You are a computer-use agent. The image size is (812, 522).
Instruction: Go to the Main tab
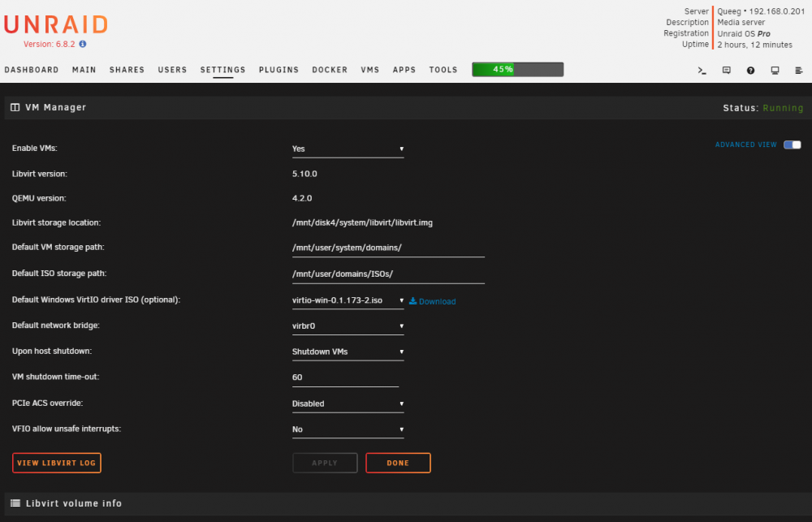pyautogui.click(x=84, y=70)
